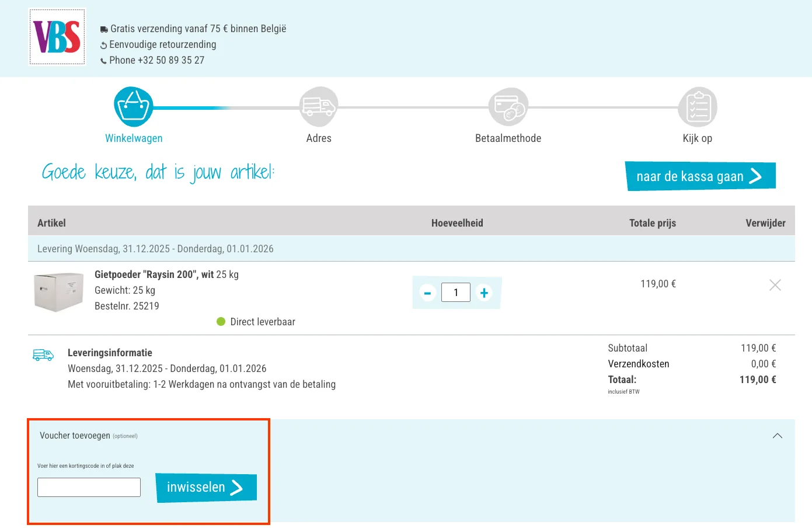Click the quantity input field
The image size is (812, 532).
click(x=455, y=293)
